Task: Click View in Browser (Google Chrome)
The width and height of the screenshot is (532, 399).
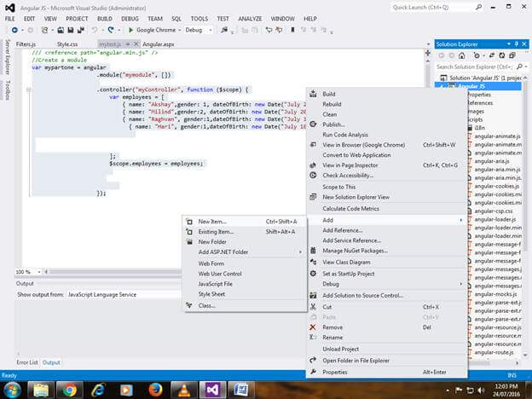Action: 363,145
